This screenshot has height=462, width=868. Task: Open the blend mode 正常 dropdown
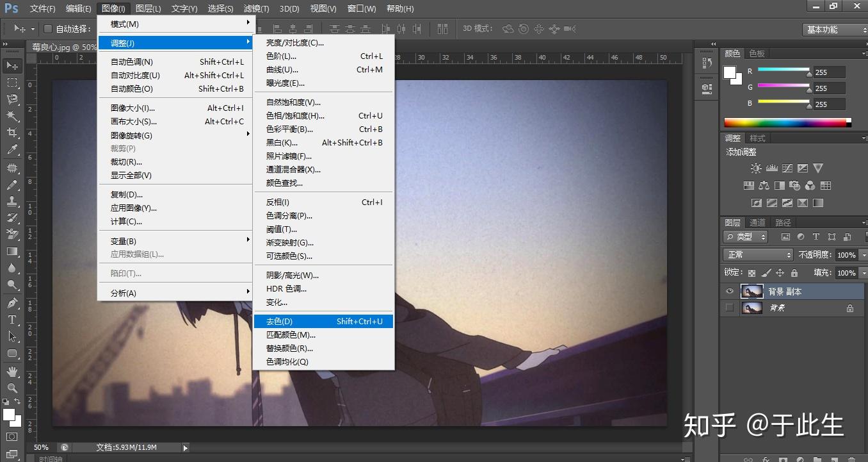(x=759, y=255)
